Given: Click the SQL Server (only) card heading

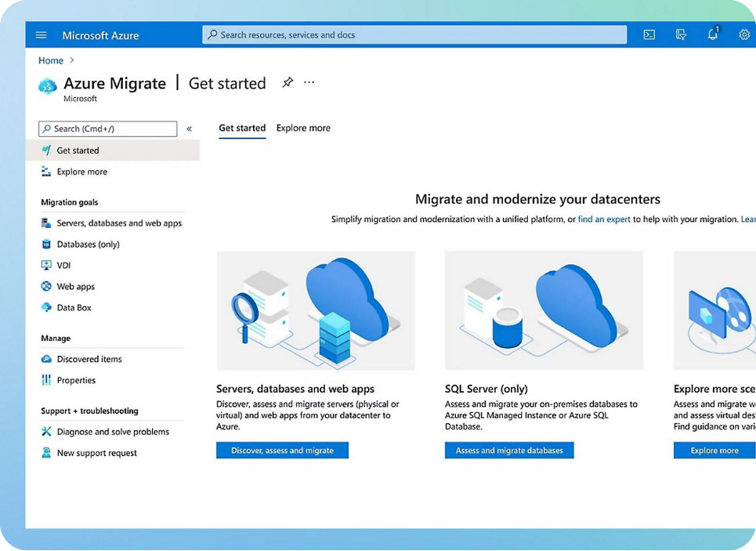Looking at the screenshot, I should pyautogui.click(x=486, y=389).
